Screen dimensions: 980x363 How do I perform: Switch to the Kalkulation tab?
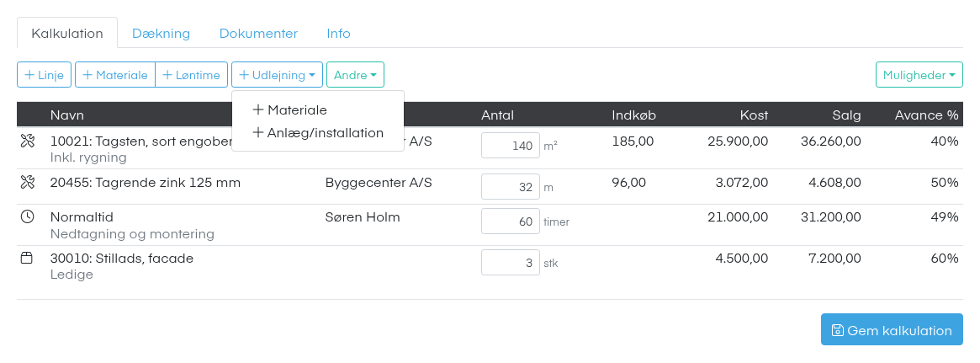[66, 33]
